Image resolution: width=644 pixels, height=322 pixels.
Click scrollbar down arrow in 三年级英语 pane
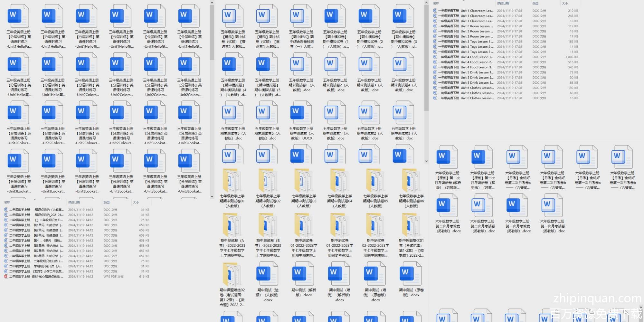212,196
